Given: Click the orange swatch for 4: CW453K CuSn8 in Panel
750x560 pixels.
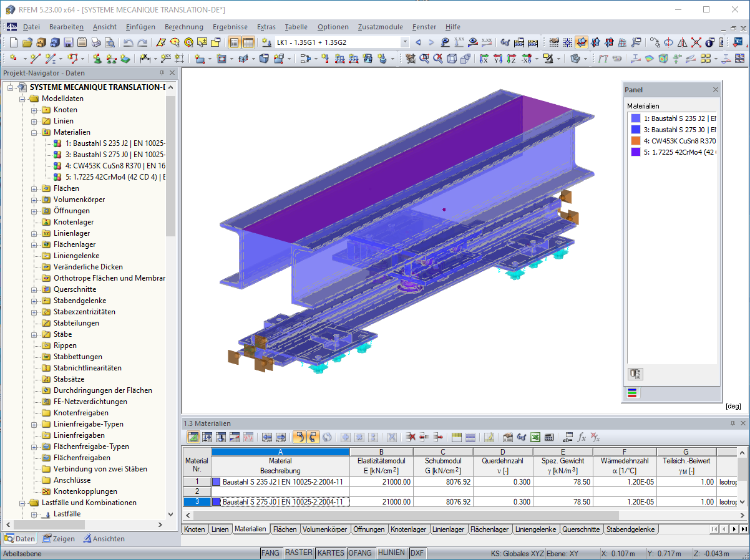Looking at the screenshot, I should [635, 140].
